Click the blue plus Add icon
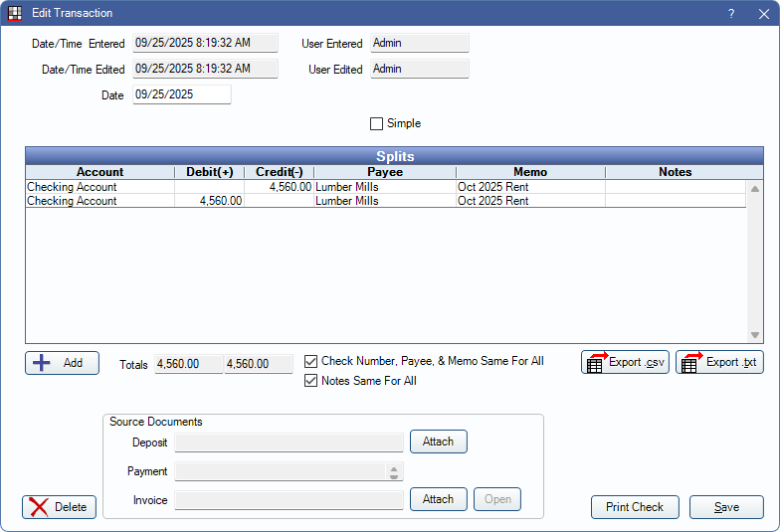Image resolution: width=780 pixels, height=532 pixels. coord(42,363)
